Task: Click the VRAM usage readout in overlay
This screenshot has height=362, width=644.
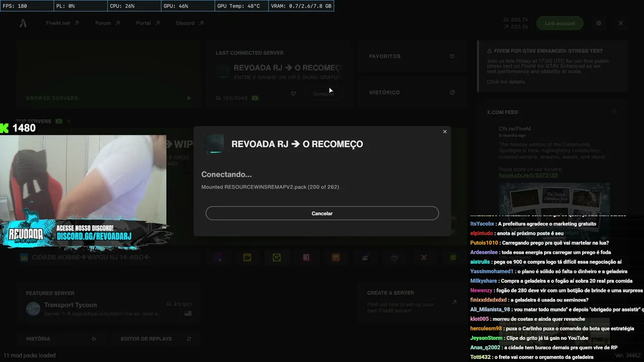Action: 301,6
